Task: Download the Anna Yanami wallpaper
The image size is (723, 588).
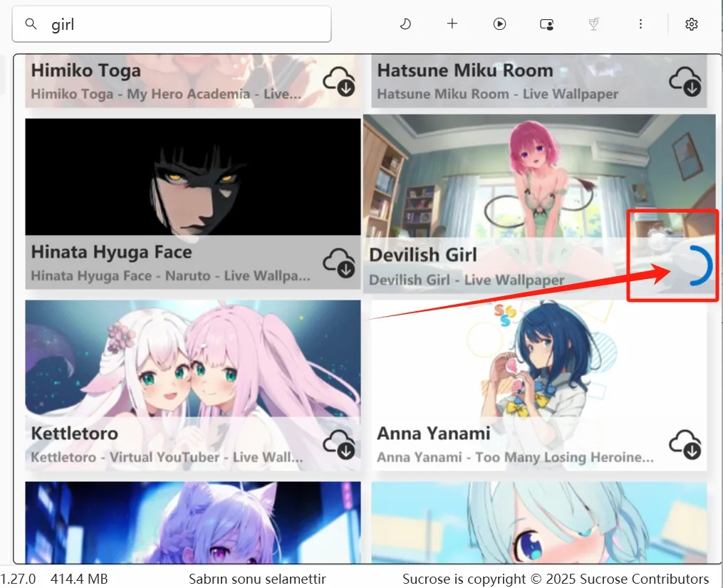Action: point(685,444)
